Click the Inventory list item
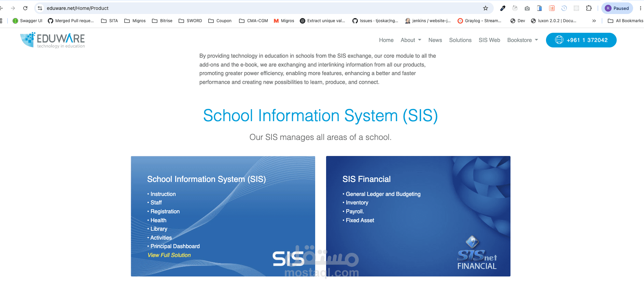 pyautogui.click(x=355, y=202)
